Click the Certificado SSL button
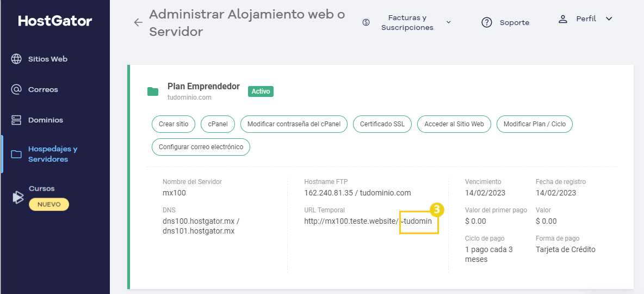 382,124
